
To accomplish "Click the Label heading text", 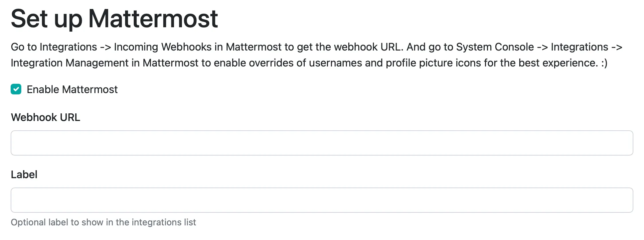I will pyautogui.click(x=24, y=174).
